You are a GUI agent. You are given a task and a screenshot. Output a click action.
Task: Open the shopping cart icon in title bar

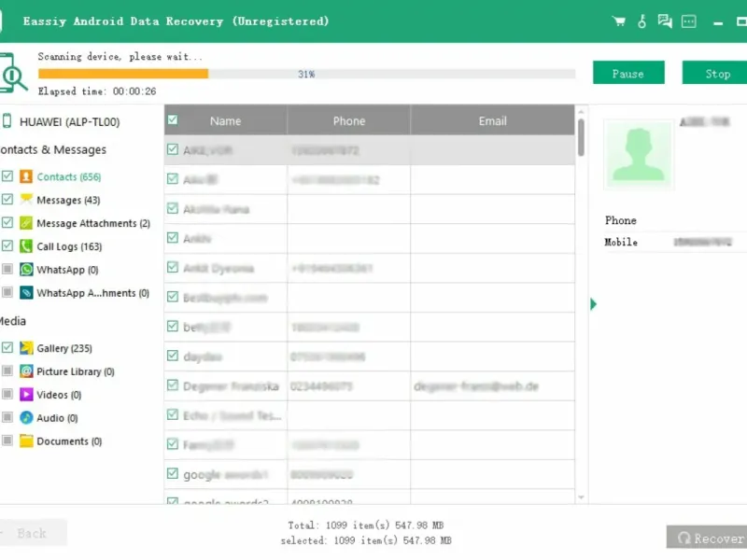[619, 21]
